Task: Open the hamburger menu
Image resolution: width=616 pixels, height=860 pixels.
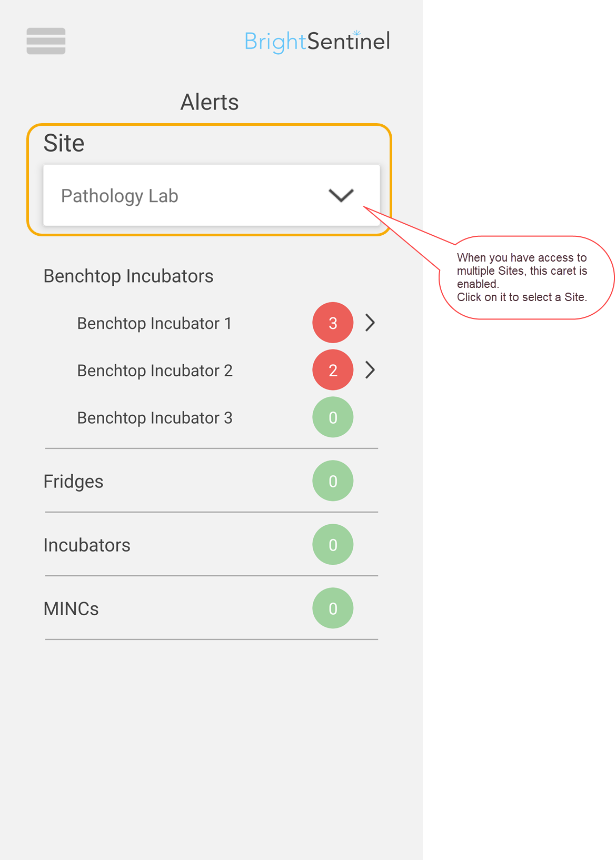Action: [x=46, y=41]
